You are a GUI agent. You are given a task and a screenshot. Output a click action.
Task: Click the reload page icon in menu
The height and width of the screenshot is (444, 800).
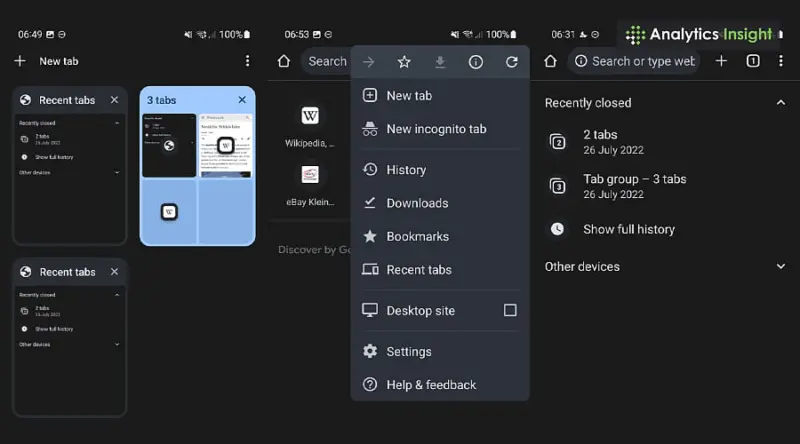[x=512, y=62]
